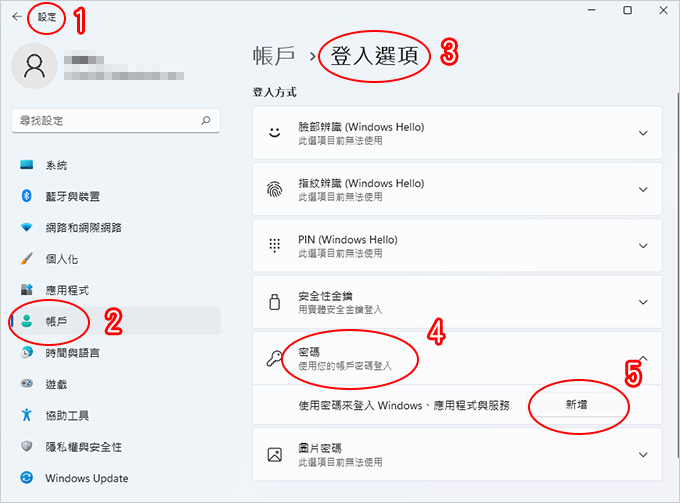Click the 登入選項 page heading
Image resolution: width=680 pixels, height=503 pixels.
coord(374,56)
